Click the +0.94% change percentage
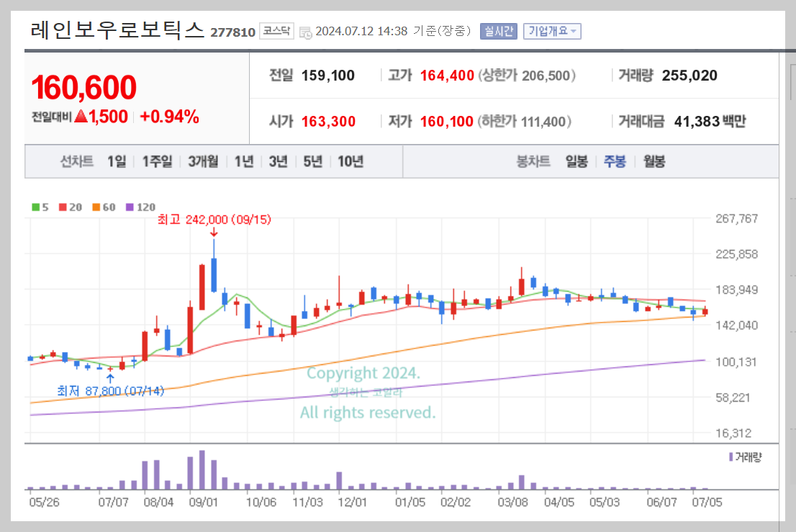Viewport: 796px width, 532px height. tap(169, 117)
